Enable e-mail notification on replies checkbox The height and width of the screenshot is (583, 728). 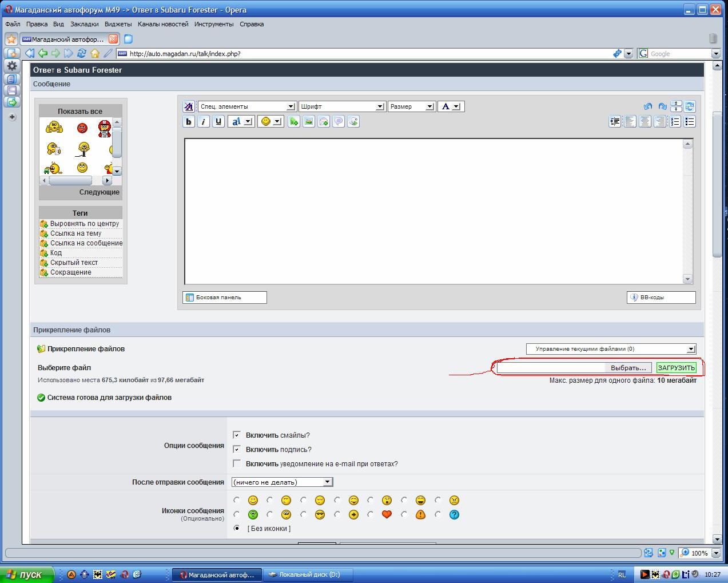tap(237, 463)
